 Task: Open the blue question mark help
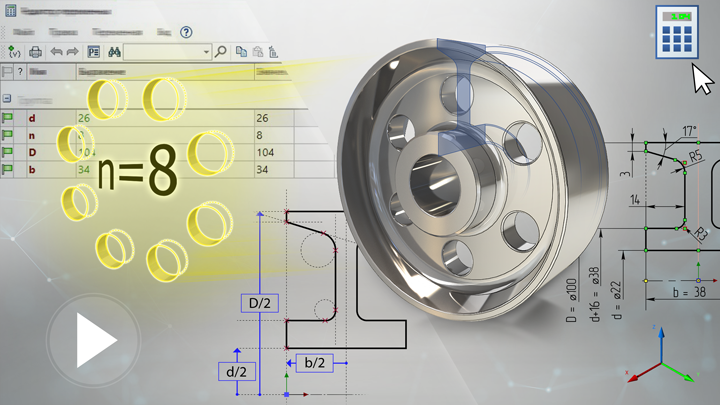click(186, 32)
